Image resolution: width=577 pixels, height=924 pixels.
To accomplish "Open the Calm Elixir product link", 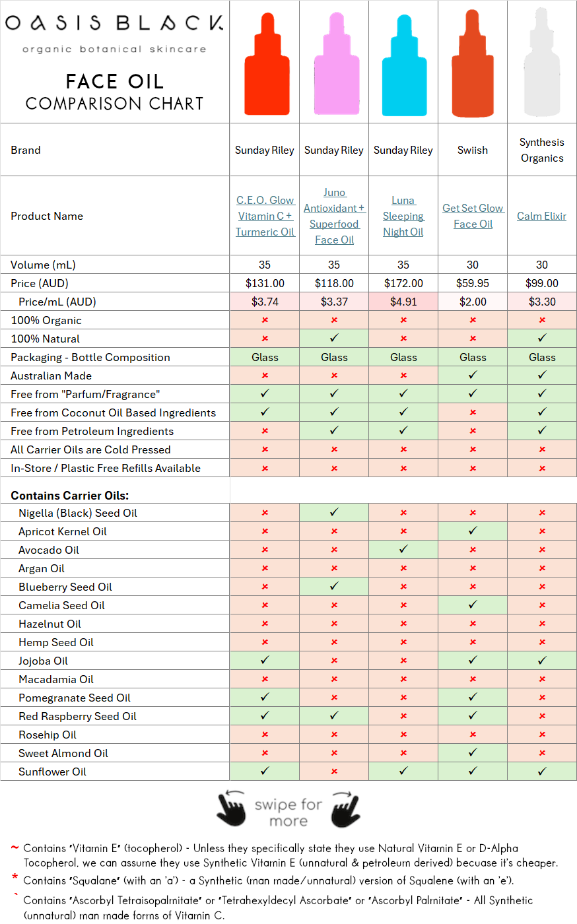I will click(x=542, y=216).
